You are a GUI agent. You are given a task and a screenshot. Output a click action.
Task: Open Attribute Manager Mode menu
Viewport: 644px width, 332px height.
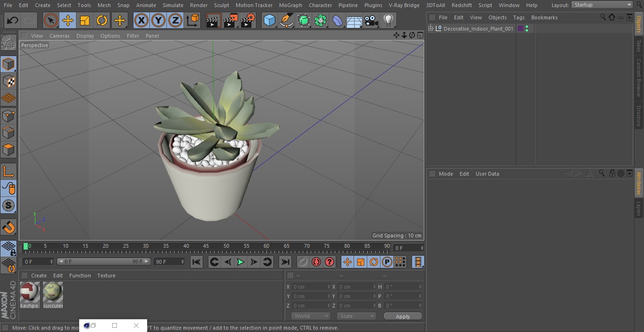[x=446, y=174]
